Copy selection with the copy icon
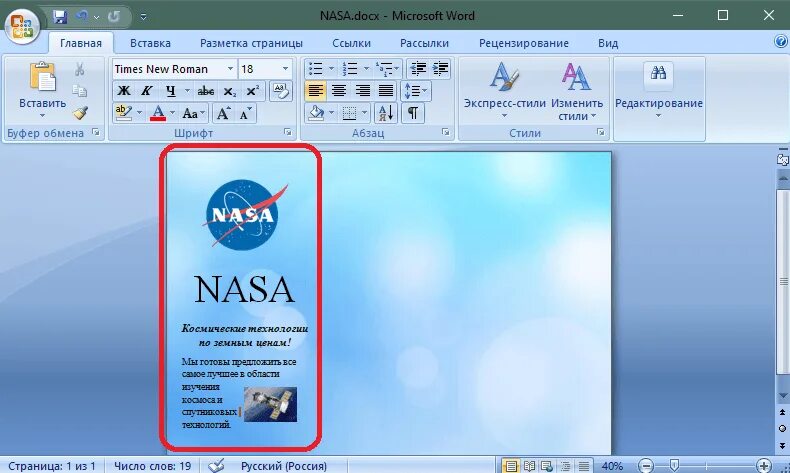The image size is (790, 473). 80,91
